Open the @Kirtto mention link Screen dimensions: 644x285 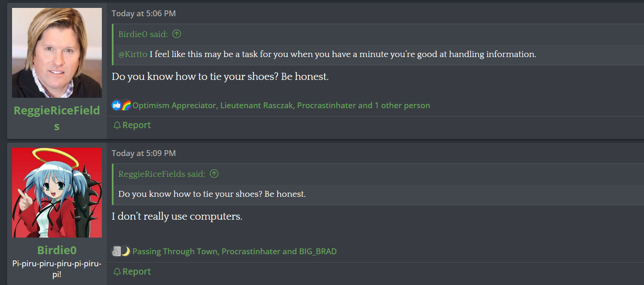133,54
